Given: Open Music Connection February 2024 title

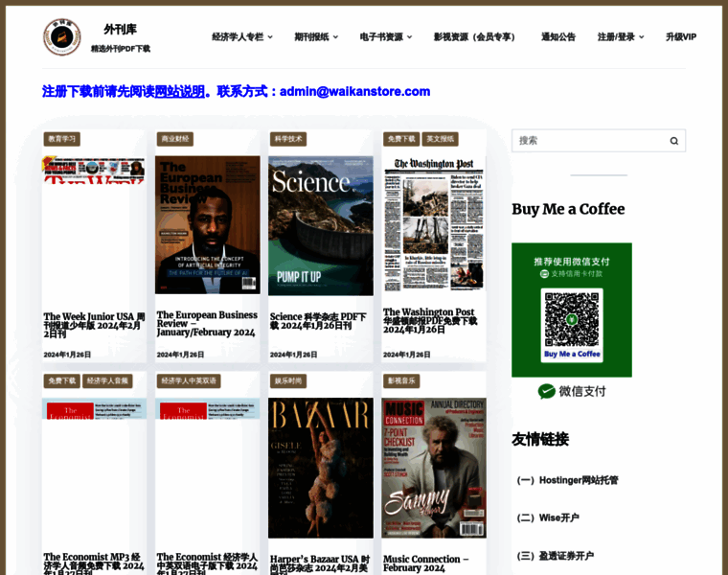Looking at the screenshot, I should (x=425, y=563).
